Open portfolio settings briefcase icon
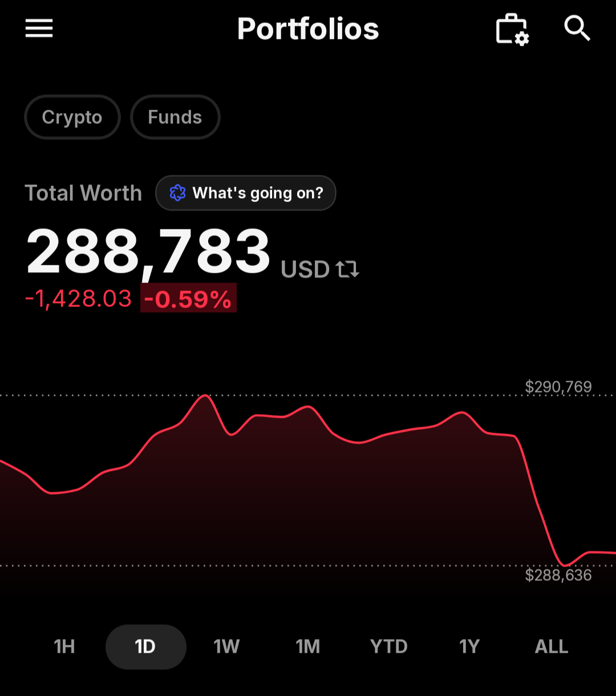 click(512, 29)
